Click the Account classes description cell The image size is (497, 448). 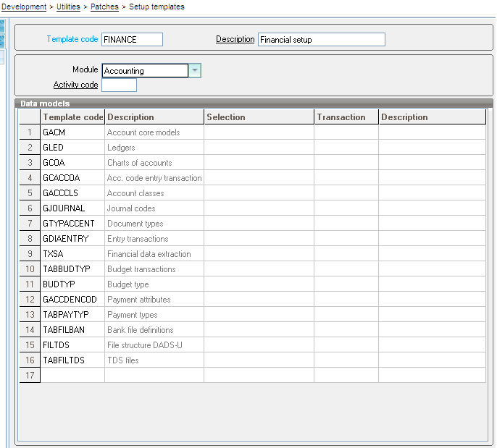point(154,193)
